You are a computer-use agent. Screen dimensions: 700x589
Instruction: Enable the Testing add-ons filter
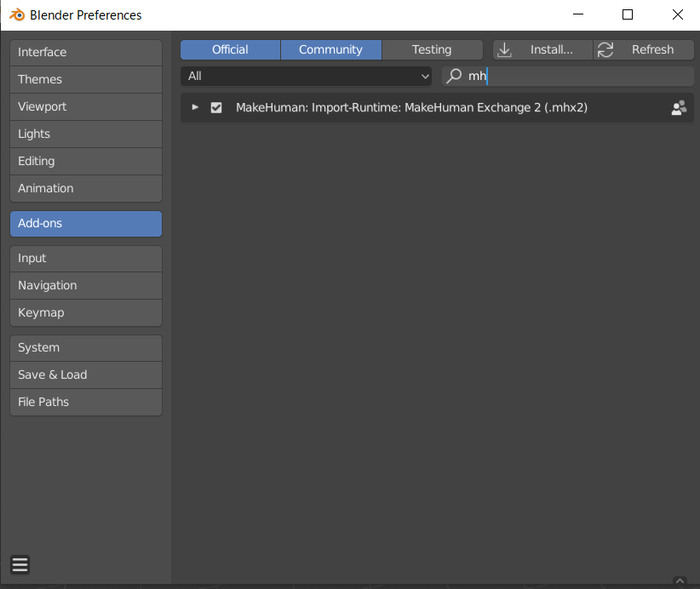pyautogui.click(x=432, y=49)
